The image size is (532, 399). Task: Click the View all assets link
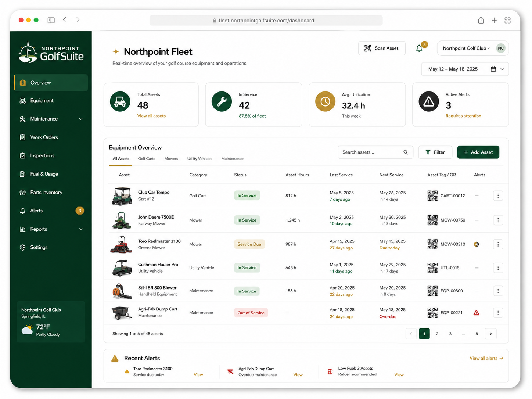pos(151,116)
